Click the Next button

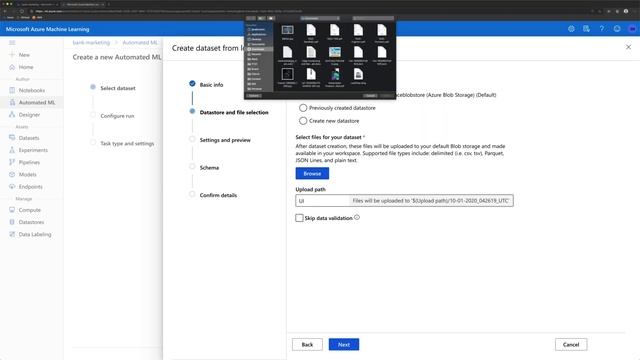tap(344, 344)
